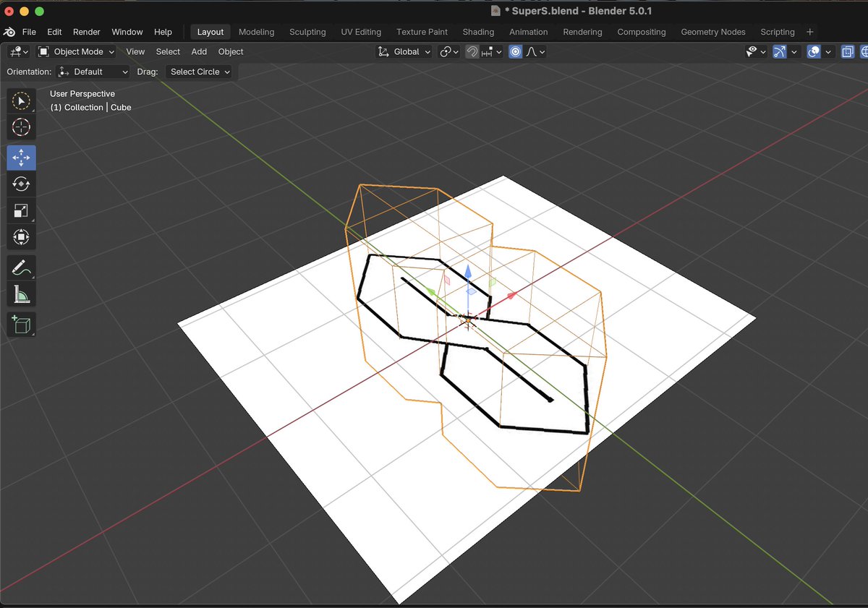Image resolution: width=868 pixels, height=608 pixels.
Task: Switch to the Shading workspace tab
Action: [x=478, y=32]
